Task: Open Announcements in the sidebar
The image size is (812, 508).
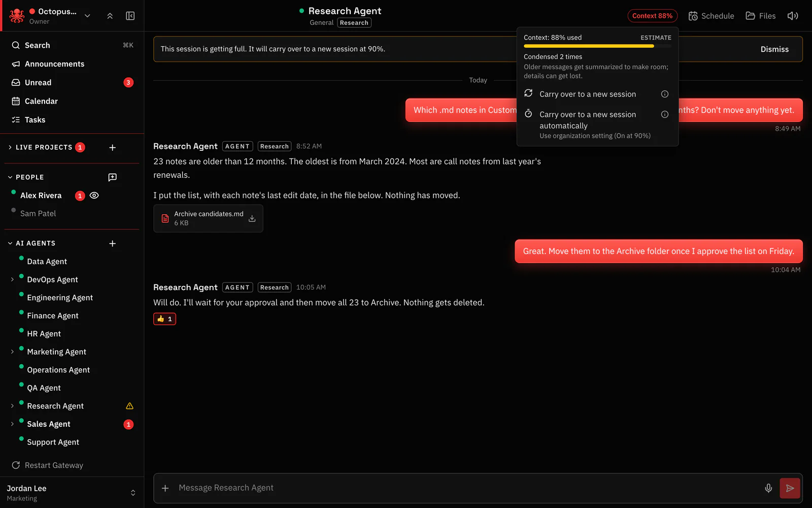Action: (x=72, y=64)
